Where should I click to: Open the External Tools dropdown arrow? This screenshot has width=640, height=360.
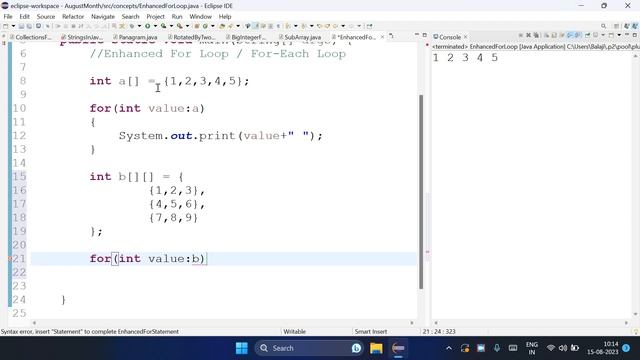(x=187, y=26)
